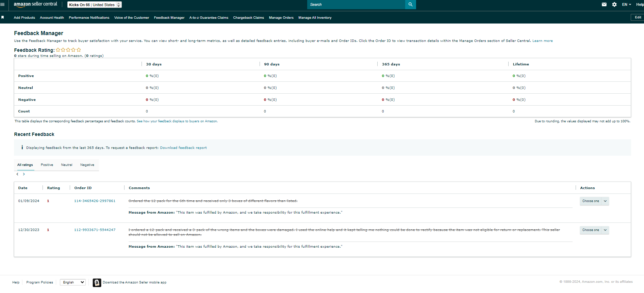The height and width of the screenshot is (293, 644).
Task: Open the messages envelope icon
Action: [x=604, y=4]
